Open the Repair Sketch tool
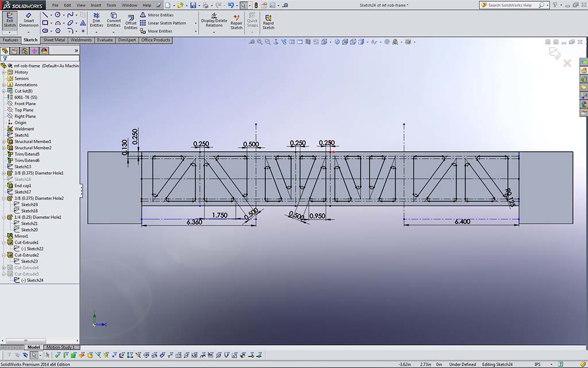Screen dimensions: 588x368 point(236,21)
